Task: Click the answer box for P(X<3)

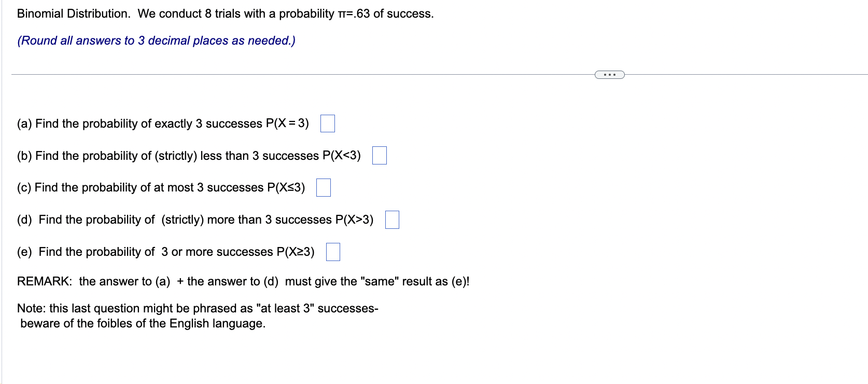Action: 380,156
